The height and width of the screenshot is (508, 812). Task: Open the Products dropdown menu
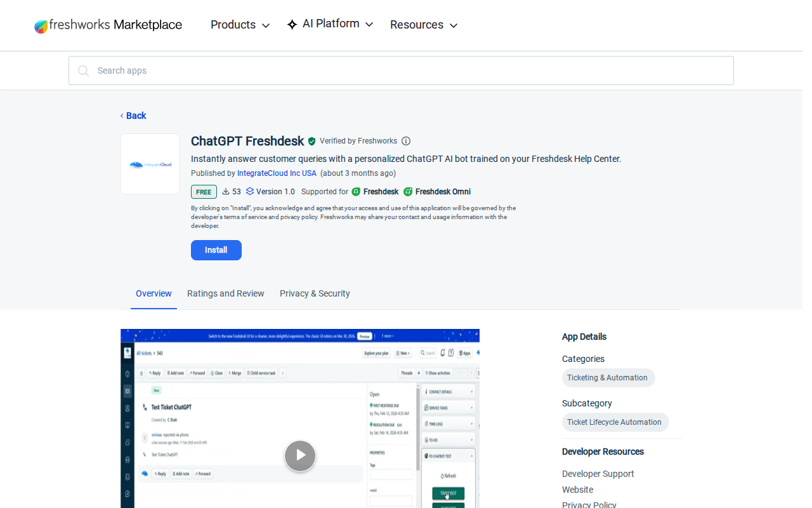tap(240, 25)
